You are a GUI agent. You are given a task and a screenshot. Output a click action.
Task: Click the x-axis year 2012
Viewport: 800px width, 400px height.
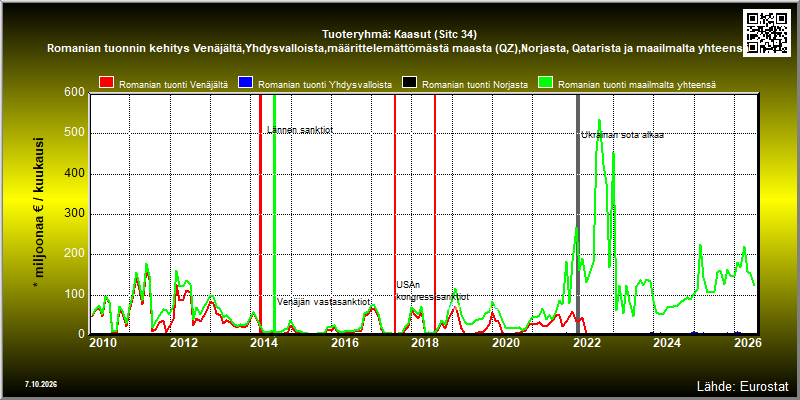184,342
